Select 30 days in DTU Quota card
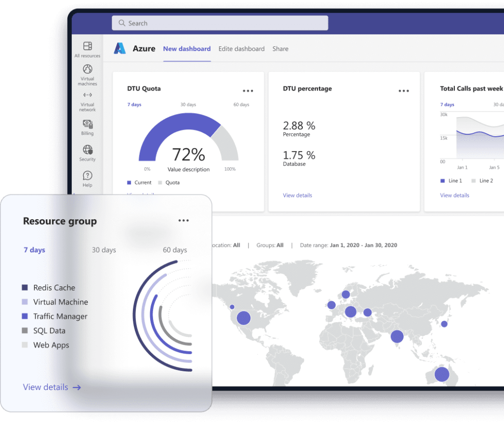Viewport: 504px width, 422px height. 188,105
